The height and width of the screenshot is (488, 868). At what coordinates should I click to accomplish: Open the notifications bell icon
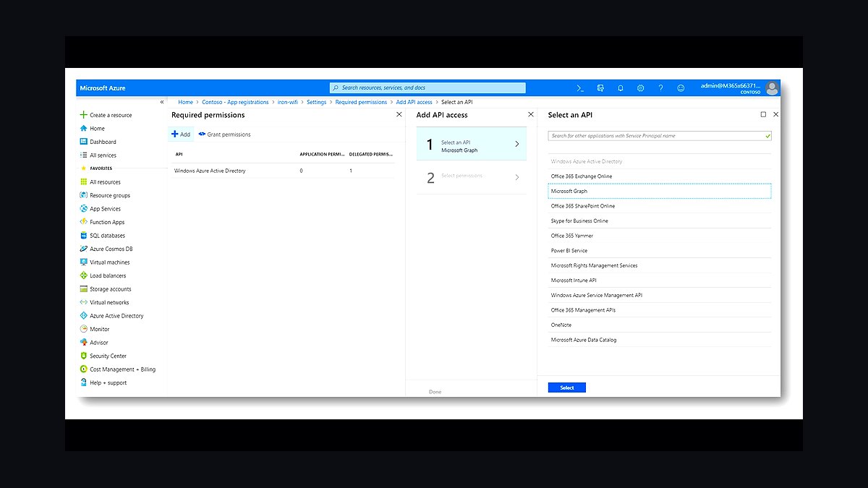coord(621,88)
